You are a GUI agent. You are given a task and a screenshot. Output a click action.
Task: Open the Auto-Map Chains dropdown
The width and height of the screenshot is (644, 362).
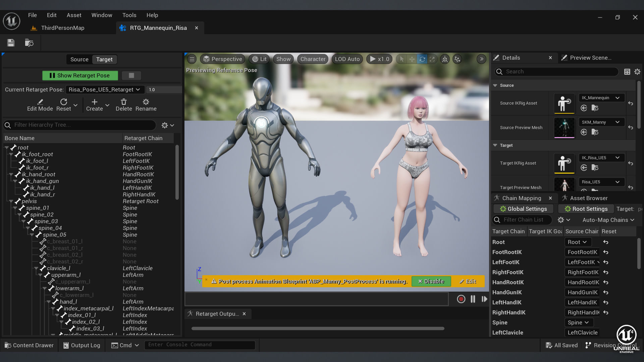tap(608, 220)
